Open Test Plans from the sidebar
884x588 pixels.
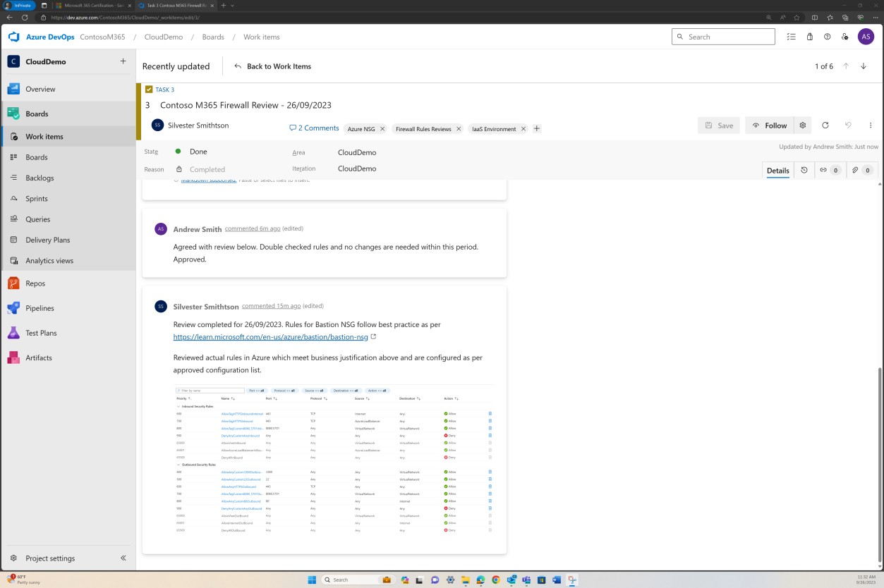[x=41, y=333]
